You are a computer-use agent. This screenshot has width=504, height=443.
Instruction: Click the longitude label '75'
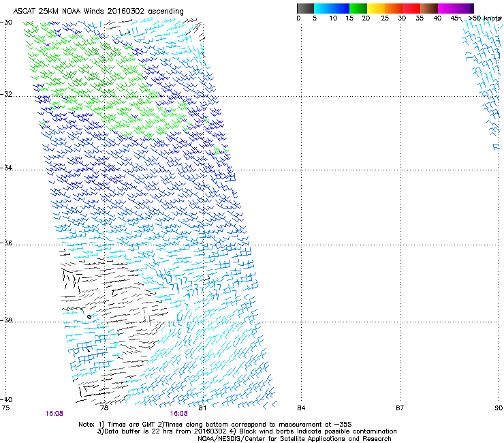5,408
